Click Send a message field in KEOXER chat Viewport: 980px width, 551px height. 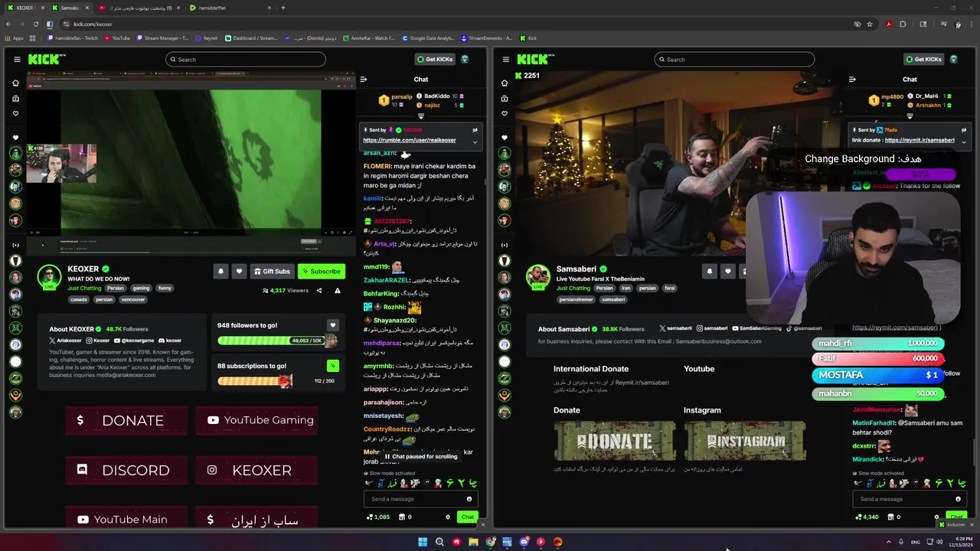coord(420,499)
